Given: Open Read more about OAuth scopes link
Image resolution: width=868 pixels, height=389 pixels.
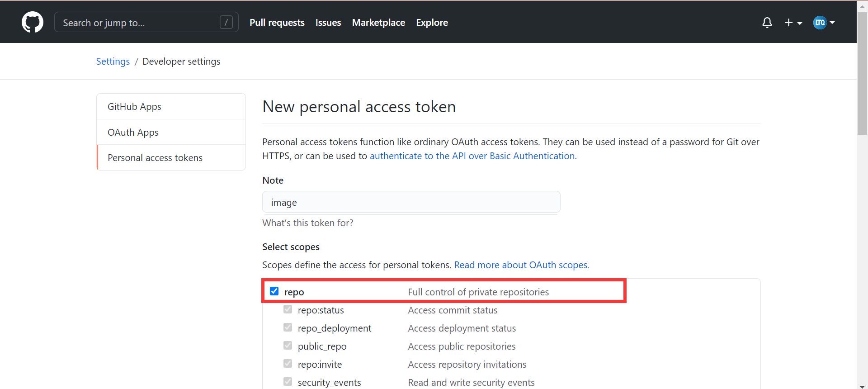Looking at the screenshot, I should click(522, 265).
